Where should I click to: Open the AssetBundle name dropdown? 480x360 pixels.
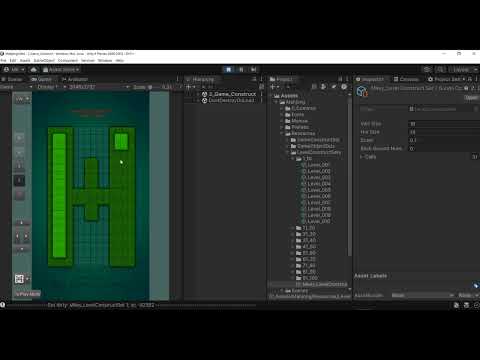(x=422, y=295)
